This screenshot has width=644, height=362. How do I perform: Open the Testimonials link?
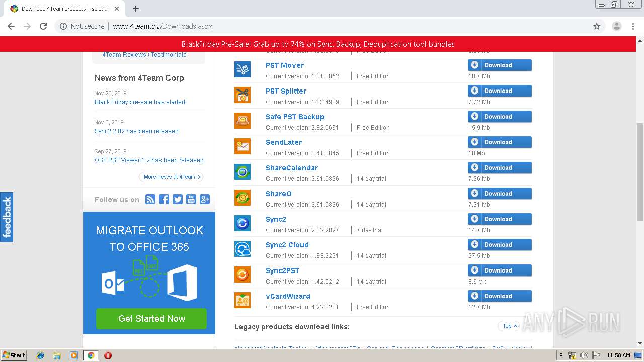pyautogui.click(x=169, y=55)
